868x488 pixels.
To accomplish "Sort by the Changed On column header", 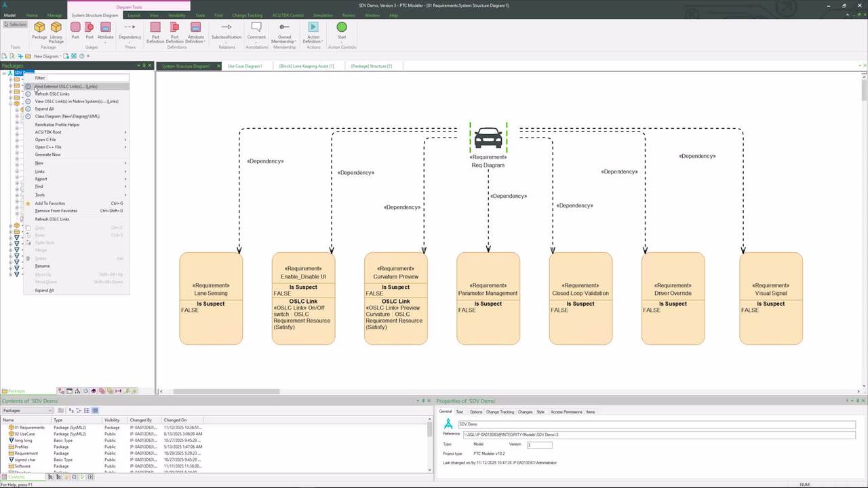I will 175,420.
